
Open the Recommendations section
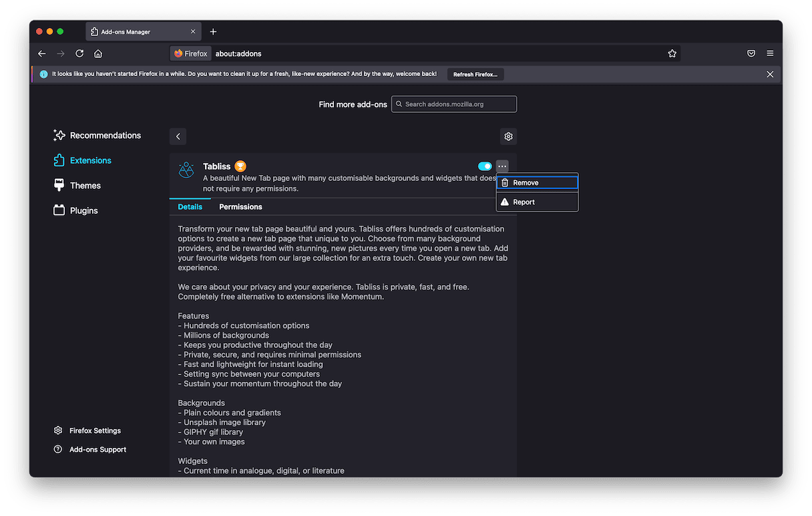pos(97,136)
